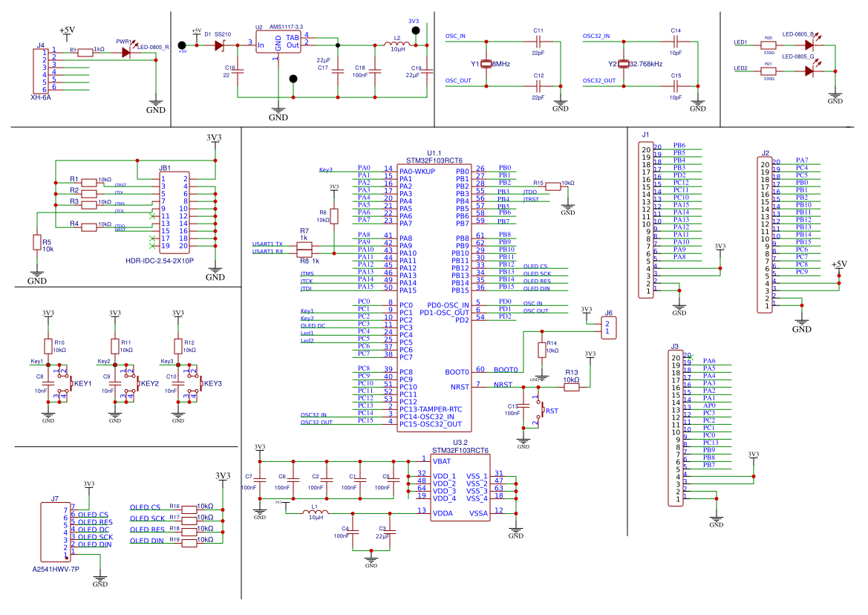The height and width of the screenshot is (615, 868).
Task: Select the AMS1117-3.3 regulator U2 symbol
Action: 278,42
